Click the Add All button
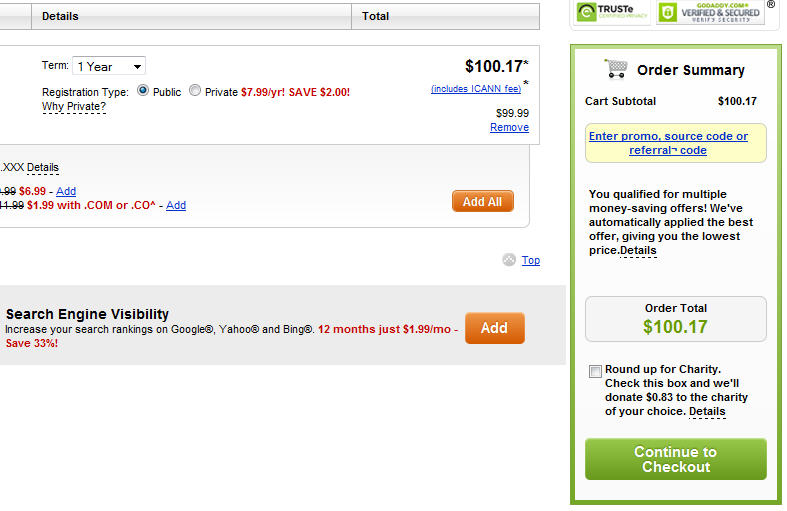This screenshot has height=511, width=787. click(483, 201)
